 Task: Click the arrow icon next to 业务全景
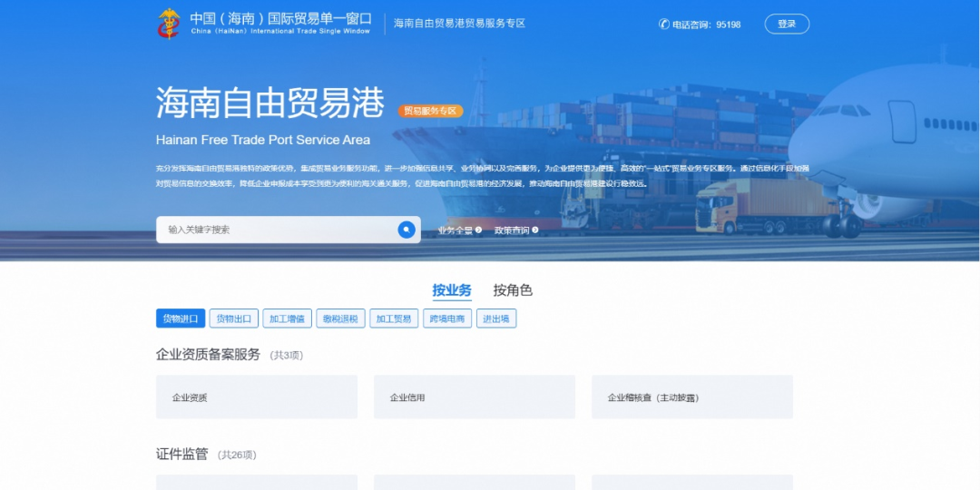click(x=478, y=230)
